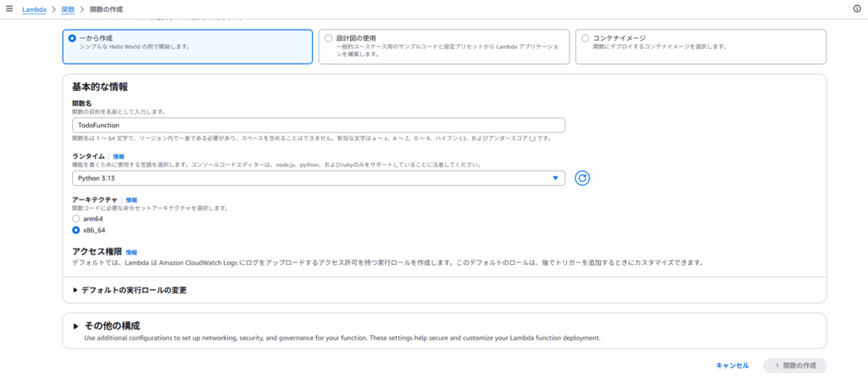Select the 一から作成 option

72,38
